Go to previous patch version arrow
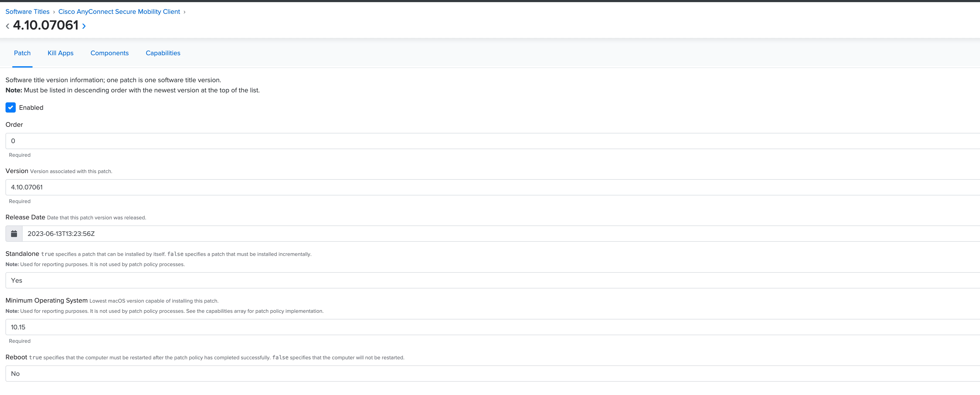Viewport: 980px width, 395px height. [8, 26]
